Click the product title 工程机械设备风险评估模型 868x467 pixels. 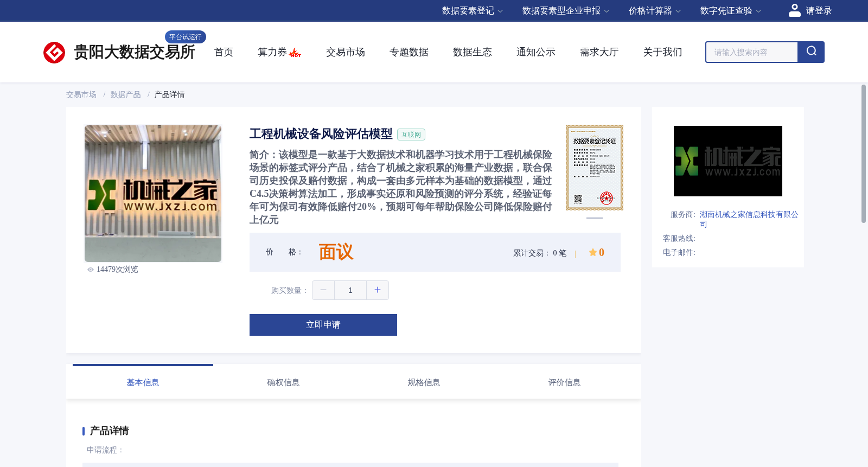[321, 134]
